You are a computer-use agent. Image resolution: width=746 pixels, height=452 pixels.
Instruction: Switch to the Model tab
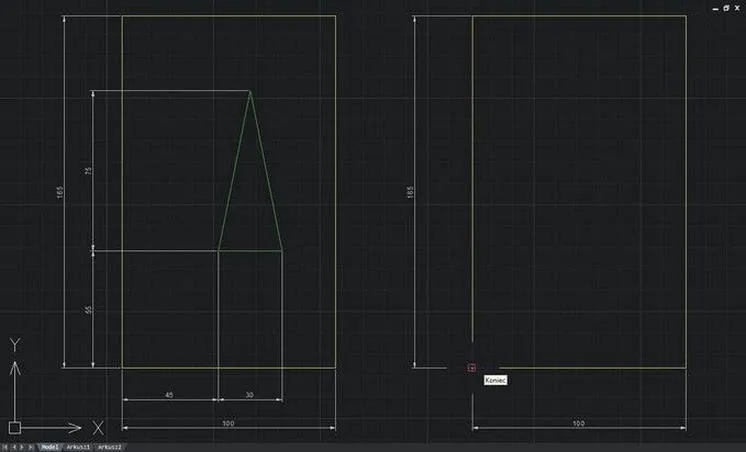coord(49,447)
